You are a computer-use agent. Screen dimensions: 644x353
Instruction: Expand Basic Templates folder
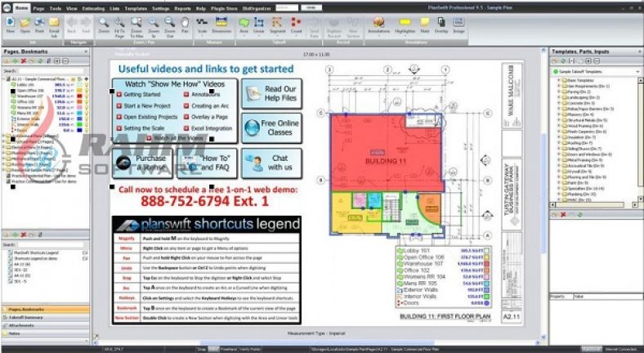click(x=559, y=80)
